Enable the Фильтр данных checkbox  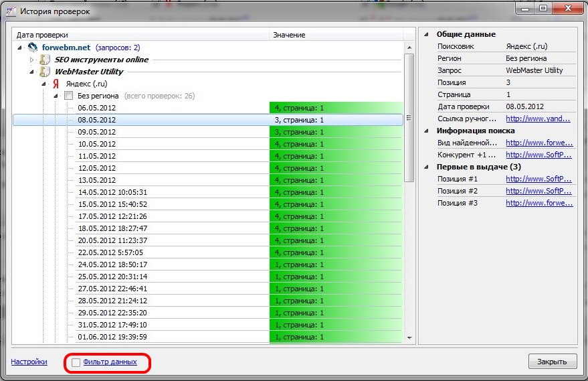[76, 362]
